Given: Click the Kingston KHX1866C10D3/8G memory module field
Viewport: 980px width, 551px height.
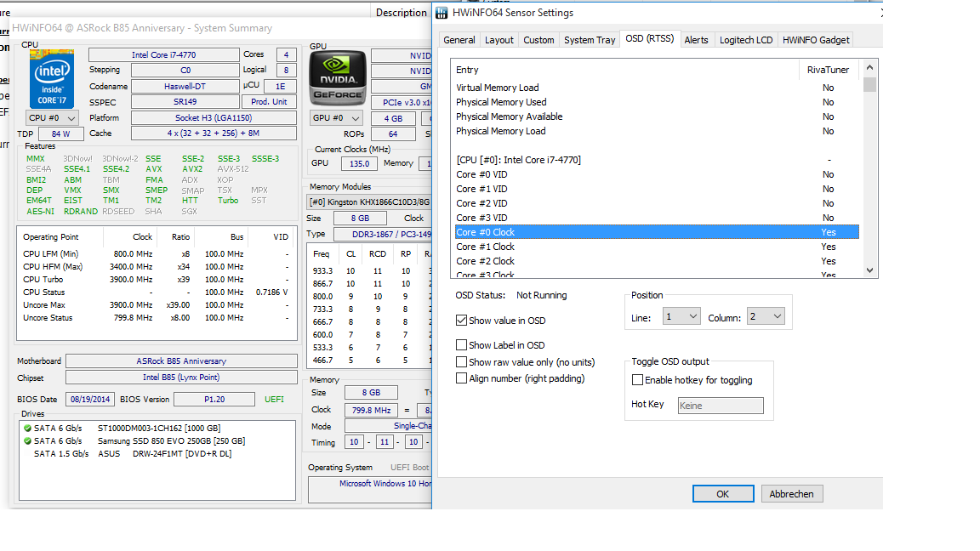Looking at the screenshot, I should click(x=369, y=202).
